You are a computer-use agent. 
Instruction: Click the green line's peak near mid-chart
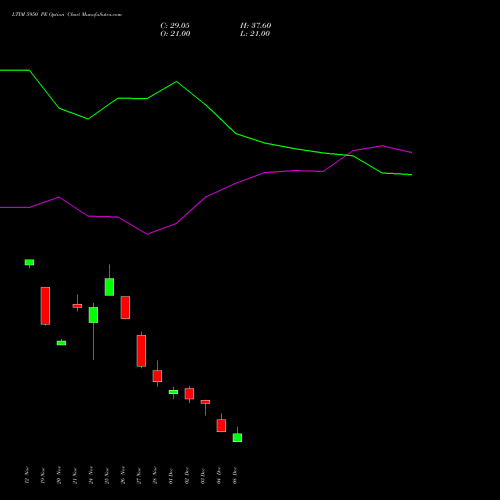(176, 81)
